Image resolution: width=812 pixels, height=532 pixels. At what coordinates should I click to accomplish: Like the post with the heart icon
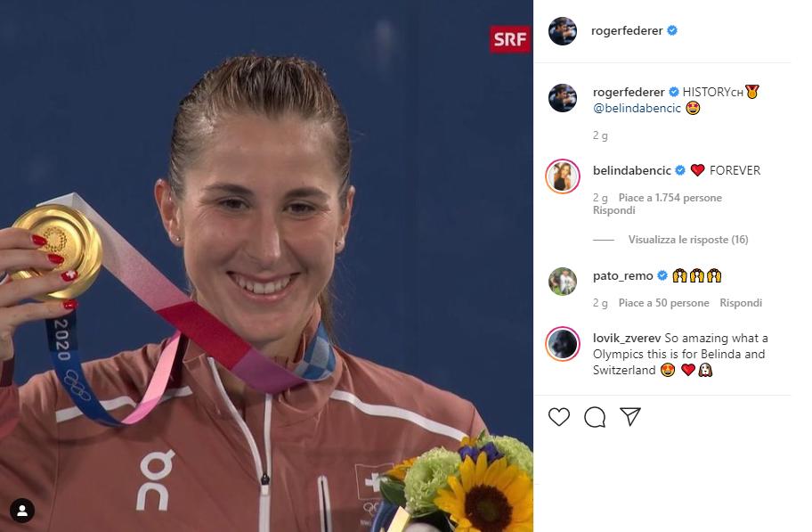pos(559,417)
